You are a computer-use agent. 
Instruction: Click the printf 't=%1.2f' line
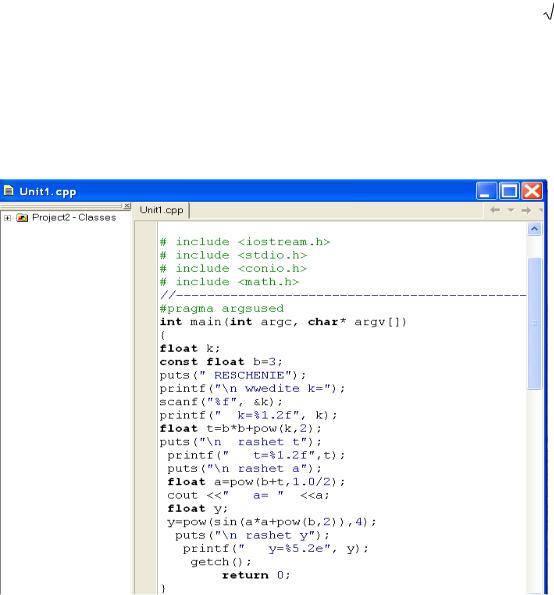(x=256, y=455)
